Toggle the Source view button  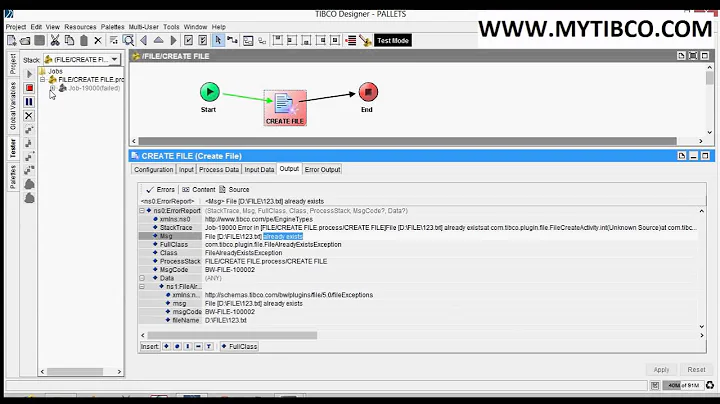click(234, 190)
